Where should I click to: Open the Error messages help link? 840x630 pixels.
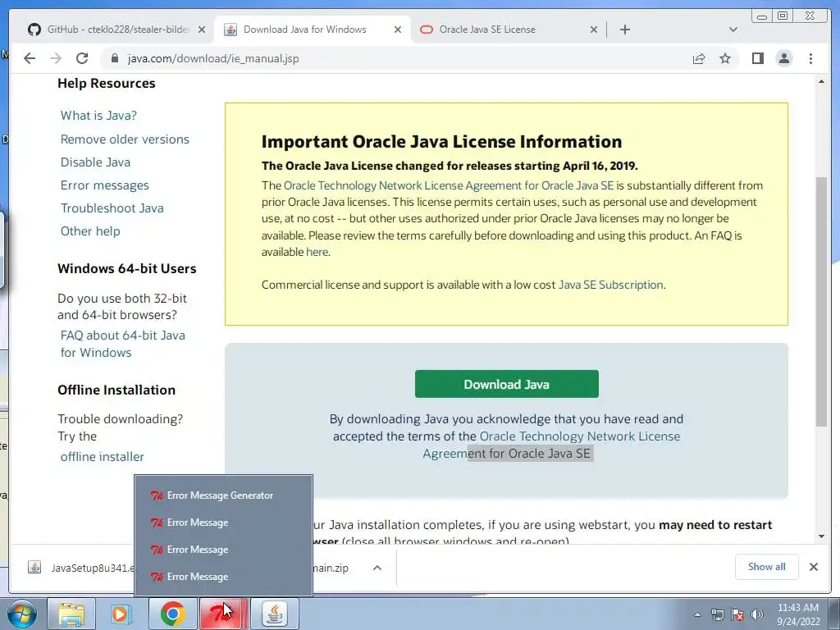coord(104,185)
